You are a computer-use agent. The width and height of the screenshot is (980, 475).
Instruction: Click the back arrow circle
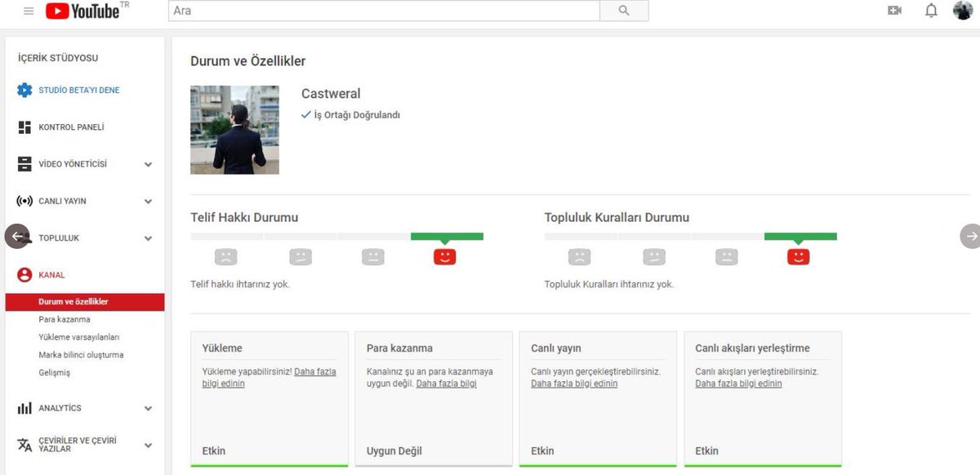17,237
